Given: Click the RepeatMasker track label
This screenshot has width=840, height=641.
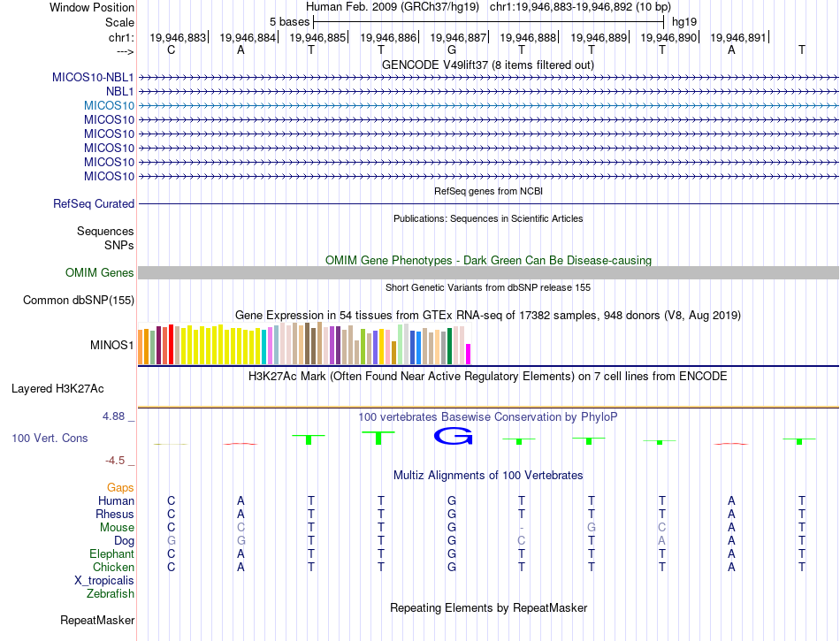Looking at the screenshot, I should (x=97, y=621).
